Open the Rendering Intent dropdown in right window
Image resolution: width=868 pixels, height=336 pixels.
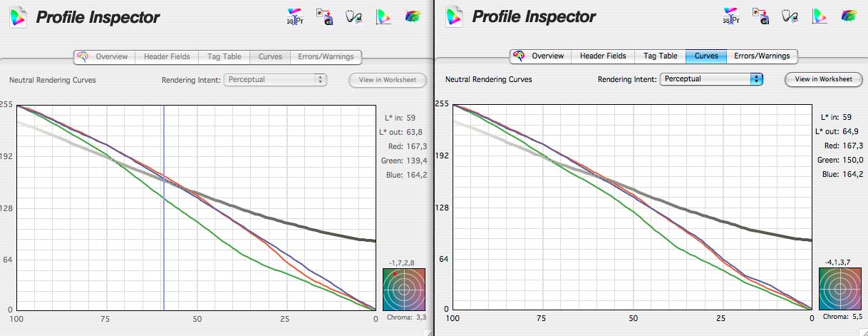712,78
